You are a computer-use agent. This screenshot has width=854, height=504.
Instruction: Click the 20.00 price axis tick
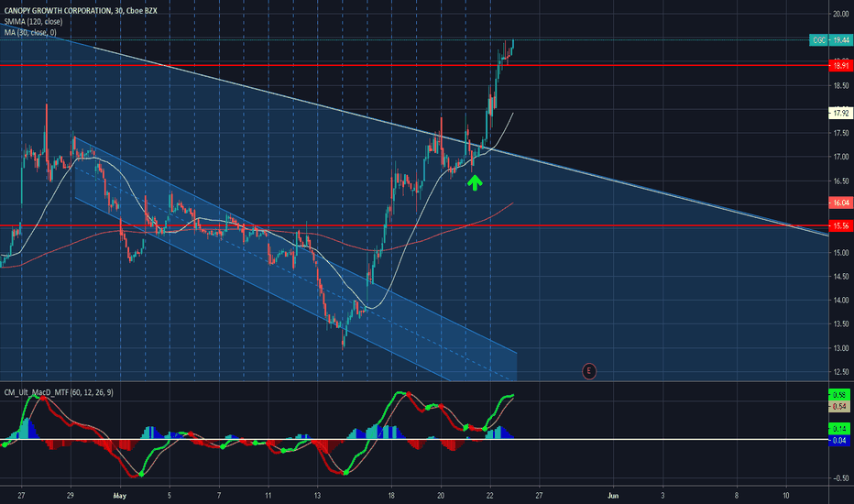(x=841, y=14)
